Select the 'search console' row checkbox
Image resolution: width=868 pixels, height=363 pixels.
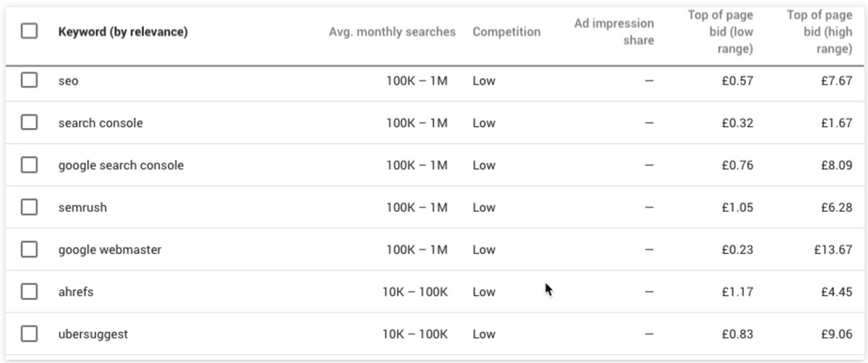[29, 123]
